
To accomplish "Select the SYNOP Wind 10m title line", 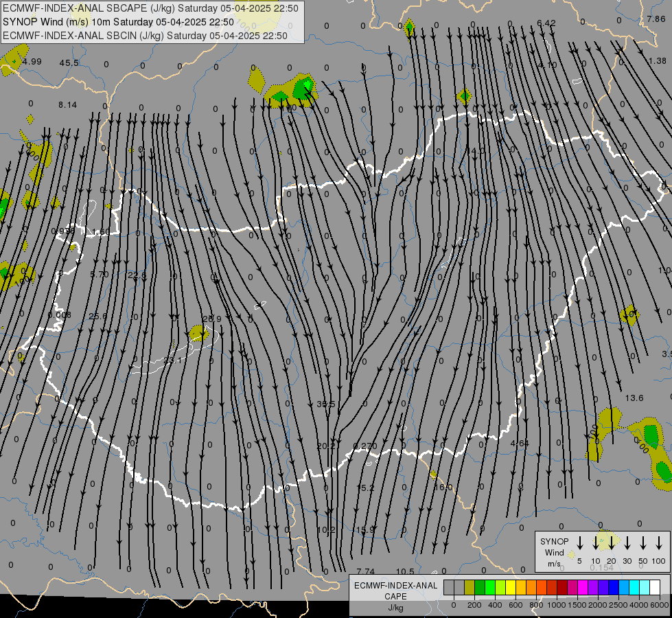I will tap(118, 22).
